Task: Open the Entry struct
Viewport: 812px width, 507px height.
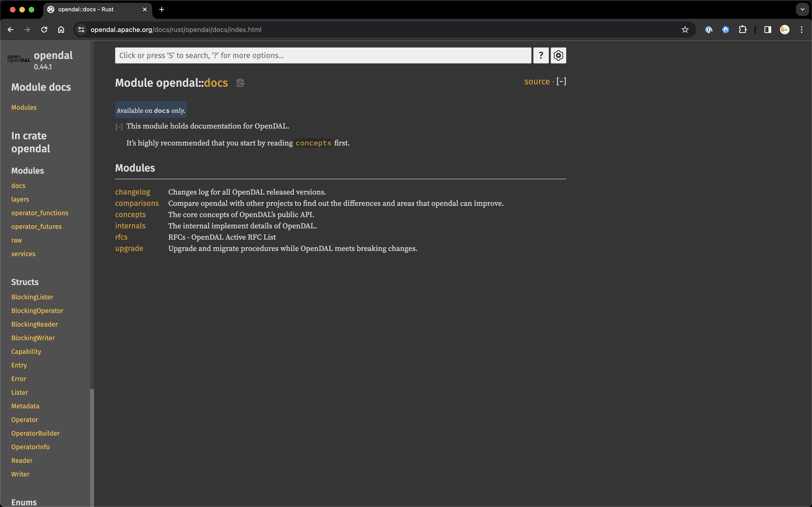Action: (19, 365)
